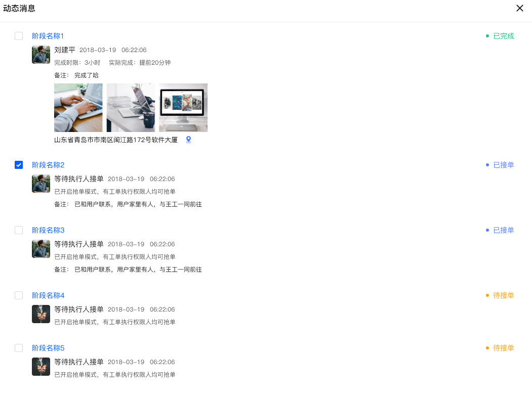The image size is (532, 398).
Task: Click 已开启抢单模式 text under 阶段名称5
Action: point(115,375)
